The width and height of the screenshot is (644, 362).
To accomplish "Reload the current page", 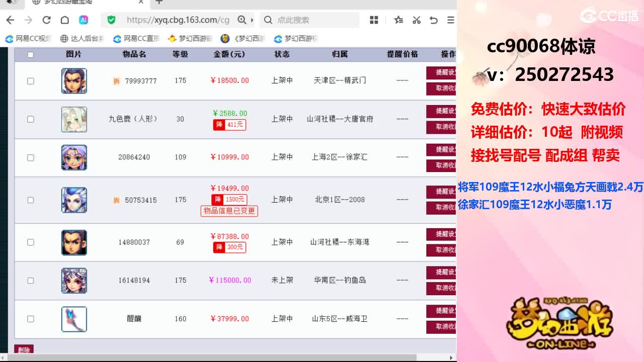I will pos(46,20).
